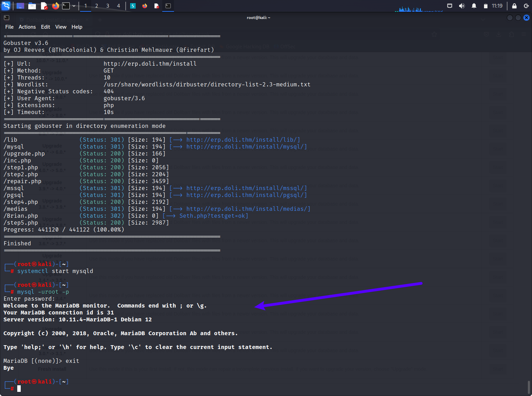Click the '/upgrade.php' result line
Image resolution: width=532 pixels, height=396 pixels.
[x=84, y=154]
